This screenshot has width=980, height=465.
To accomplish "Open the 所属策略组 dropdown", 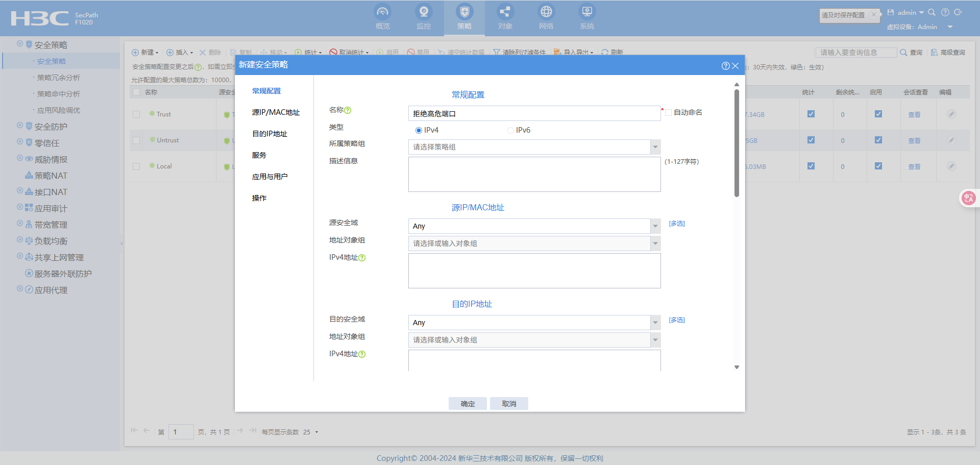I will (x=655, y=148).
